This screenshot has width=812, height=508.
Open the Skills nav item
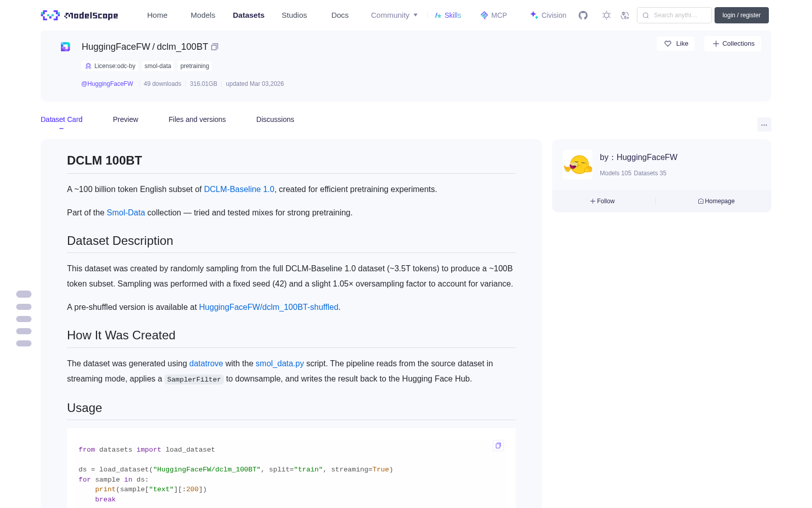(448, 15)
